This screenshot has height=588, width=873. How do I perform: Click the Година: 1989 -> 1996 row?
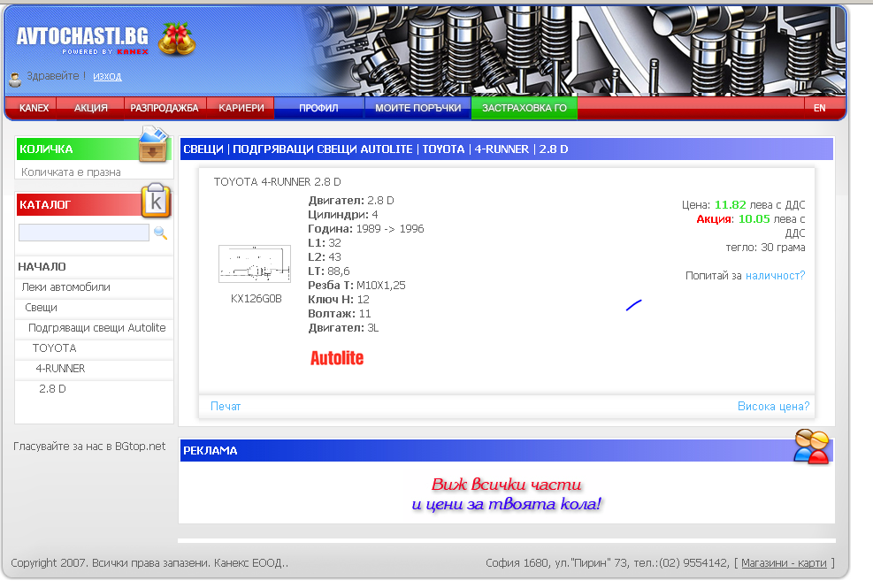[366, 229]
